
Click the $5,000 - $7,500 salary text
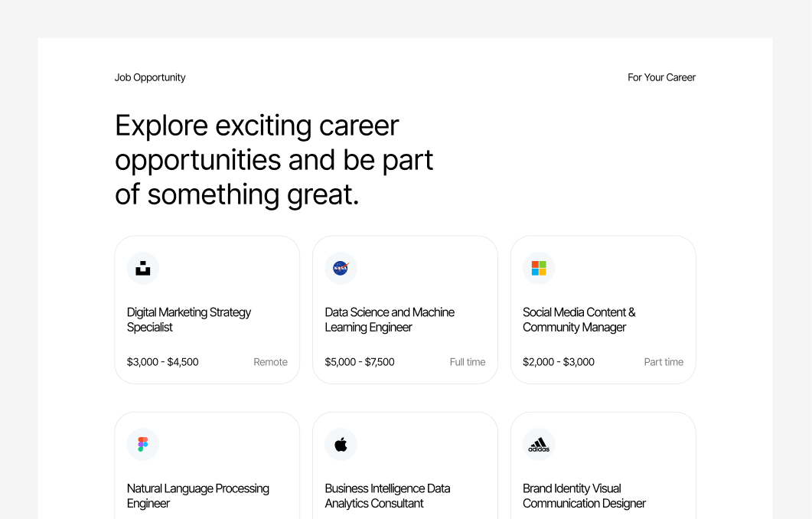click(x=360, y=362)
